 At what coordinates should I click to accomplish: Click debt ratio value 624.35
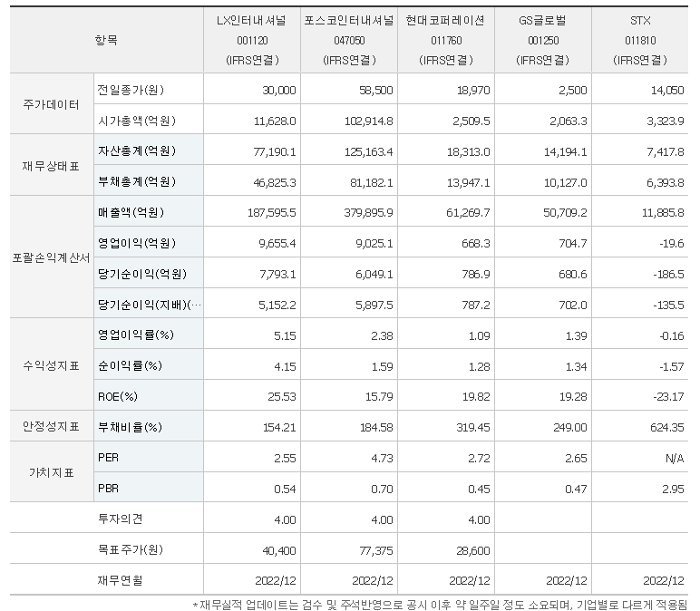click(x=667, y=428)
